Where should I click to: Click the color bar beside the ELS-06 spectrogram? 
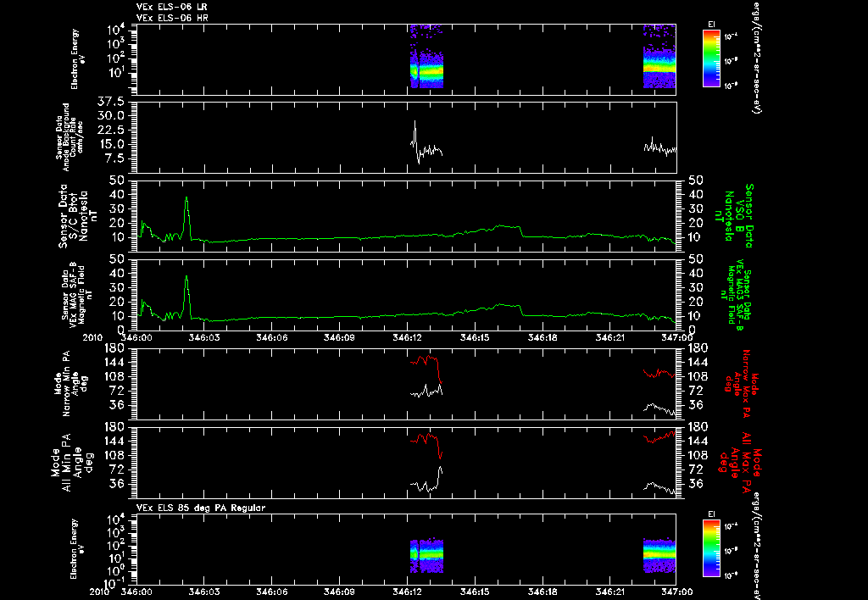pyautogui.click(x=711, y=58)
